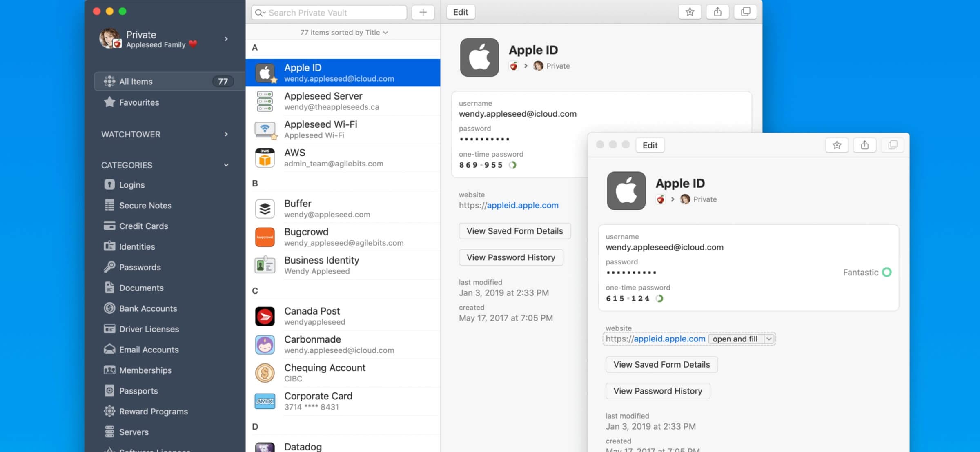Click the Appleseed Wi-Fi item icon
980x452 pixels.
click(265, 130)
